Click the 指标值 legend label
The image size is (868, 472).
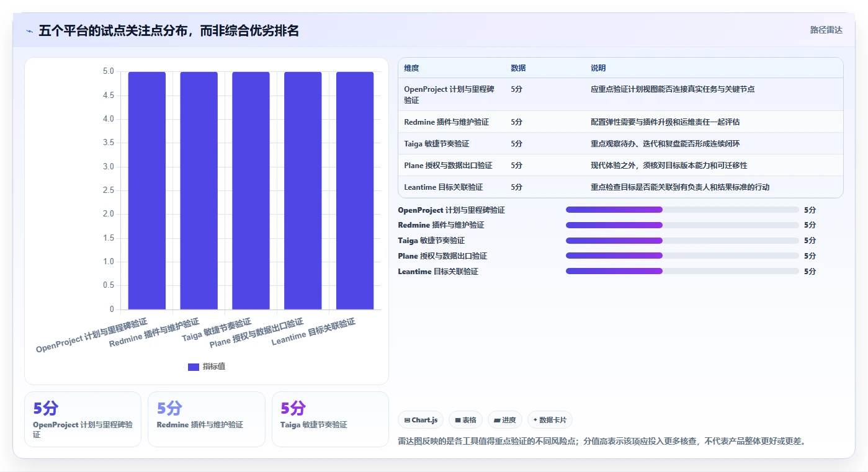coord(214,367)
